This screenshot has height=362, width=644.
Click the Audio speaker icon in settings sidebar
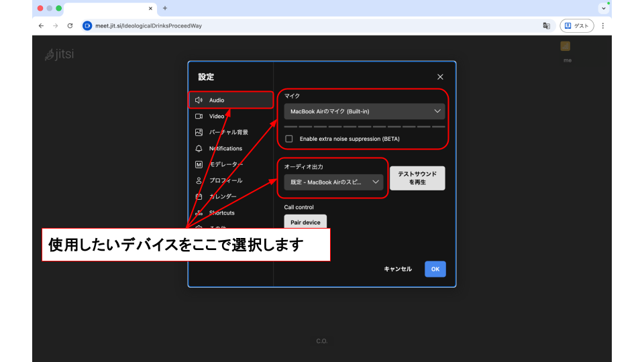[x=199, y=100]
